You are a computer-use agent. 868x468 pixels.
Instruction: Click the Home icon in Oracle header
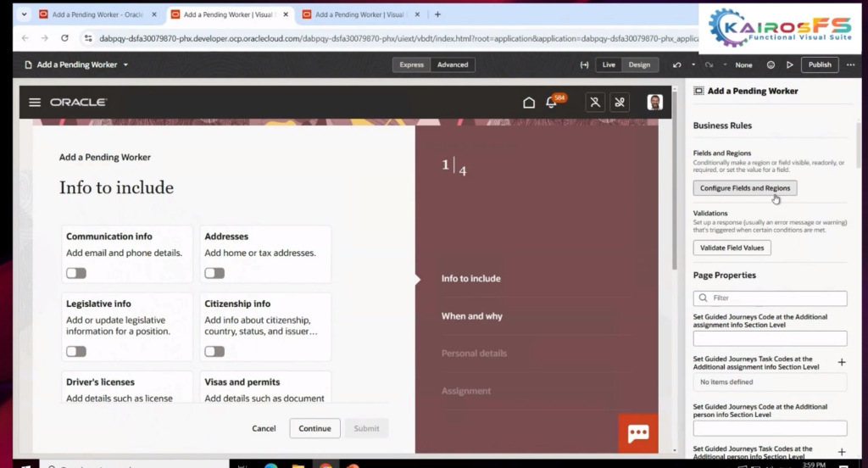pos(529,103)
